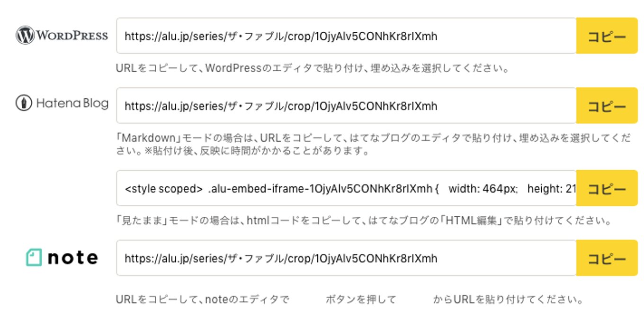
Task: Click the 「見たまま」 mode instruction text
Action: point(364,221)
